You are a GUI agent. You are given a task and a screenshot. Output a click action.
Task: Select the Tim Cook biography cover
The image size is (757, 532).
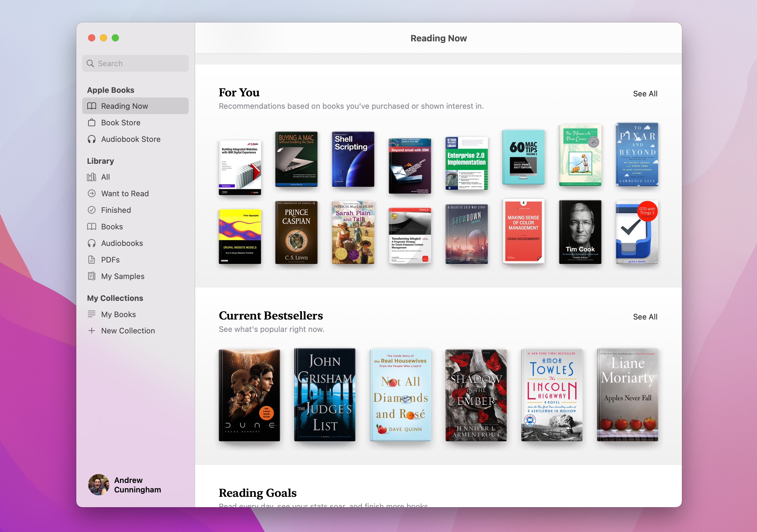pyautogui.click(x=580, y=232)
